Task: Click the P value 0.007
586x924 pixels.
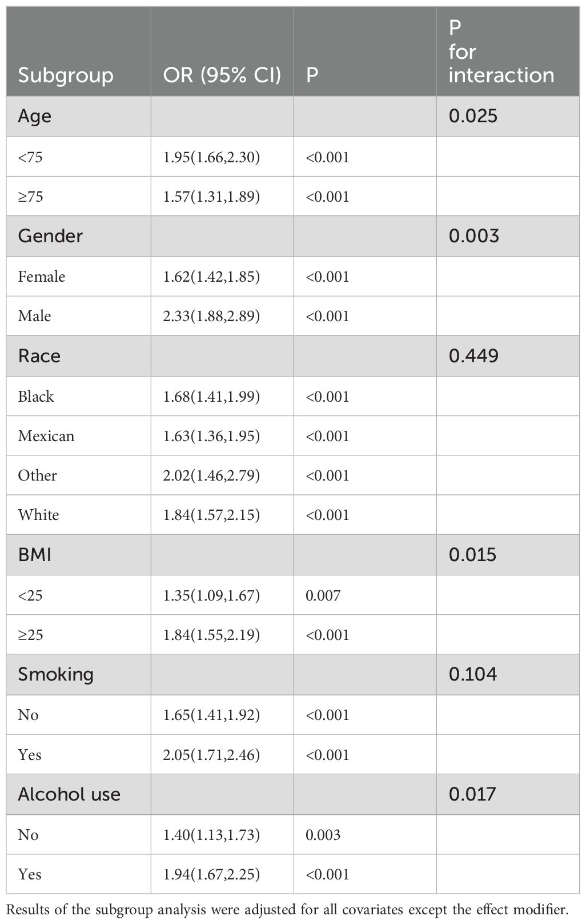Action: pos(323,595)
